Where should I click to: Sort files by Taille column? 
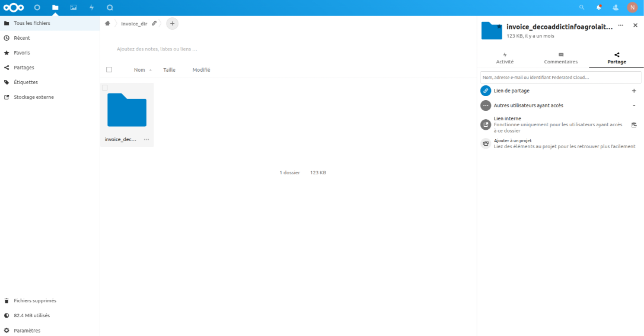point(169,70)
